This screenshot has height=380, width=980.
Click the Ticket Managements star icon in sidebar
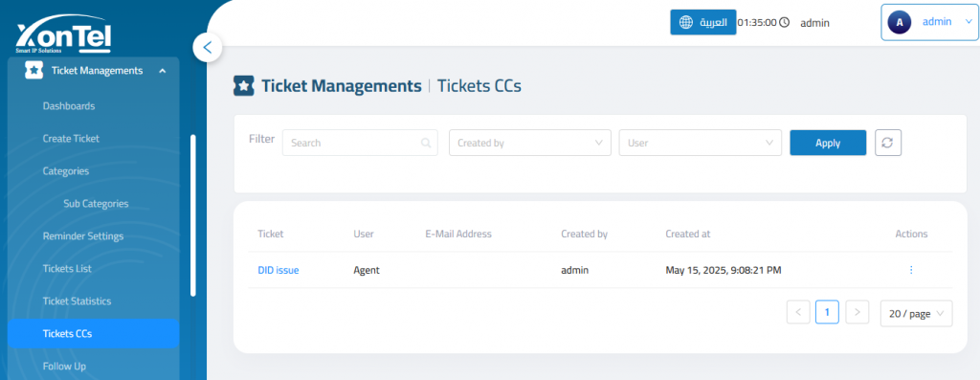coord(33,71)
